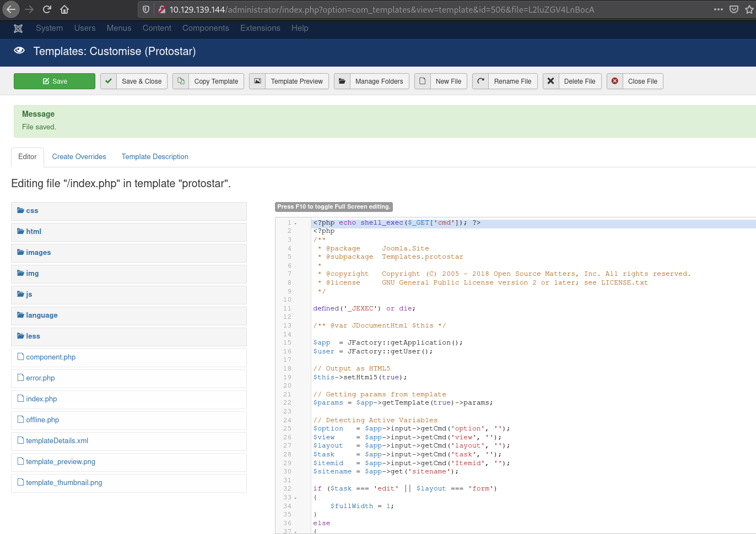Expand the less folder
This screenshot has height=534, width=756.
(129, 336)
